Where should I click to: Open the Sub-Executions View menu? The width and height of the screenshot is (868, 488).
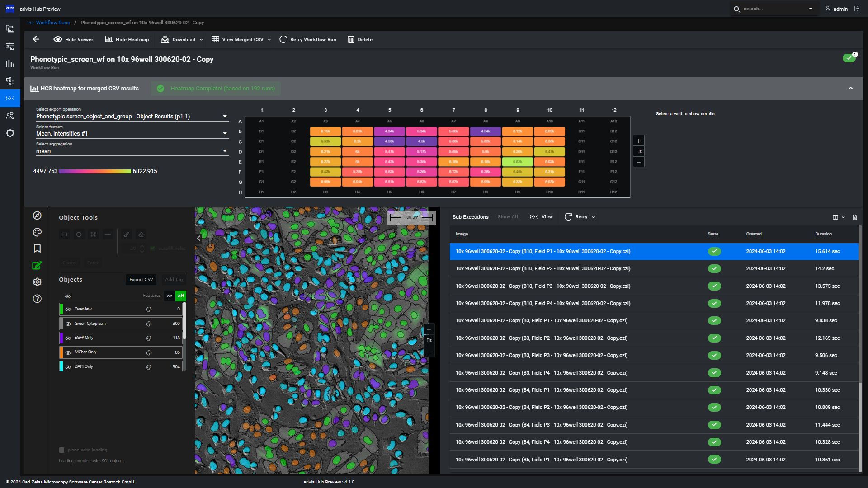(x=541, y=217)
